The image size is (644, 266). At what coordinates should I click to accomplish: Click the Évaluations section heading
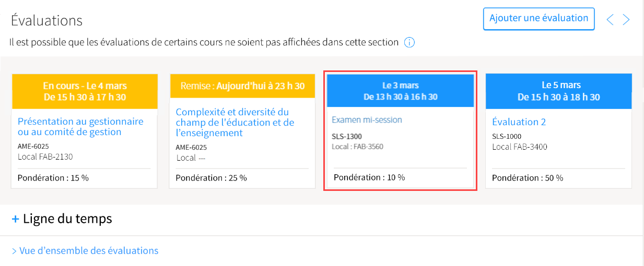pyautogui.click(x=47, y=21)
